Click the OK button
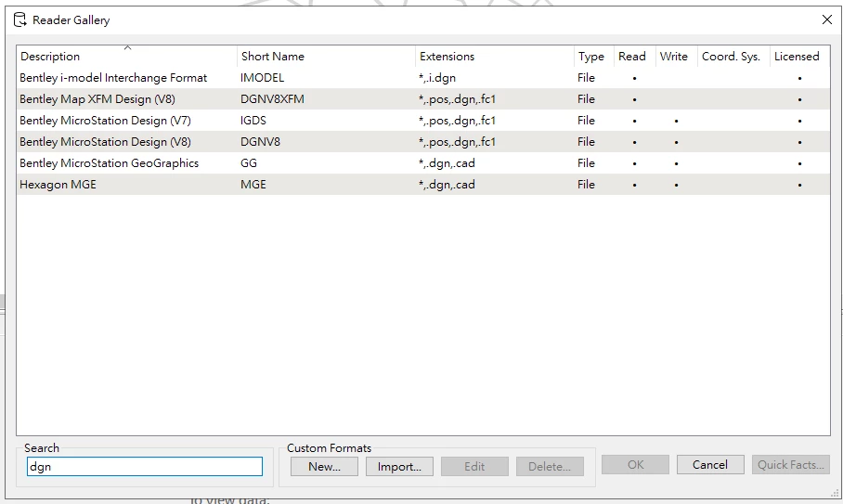 coord(635,465)
